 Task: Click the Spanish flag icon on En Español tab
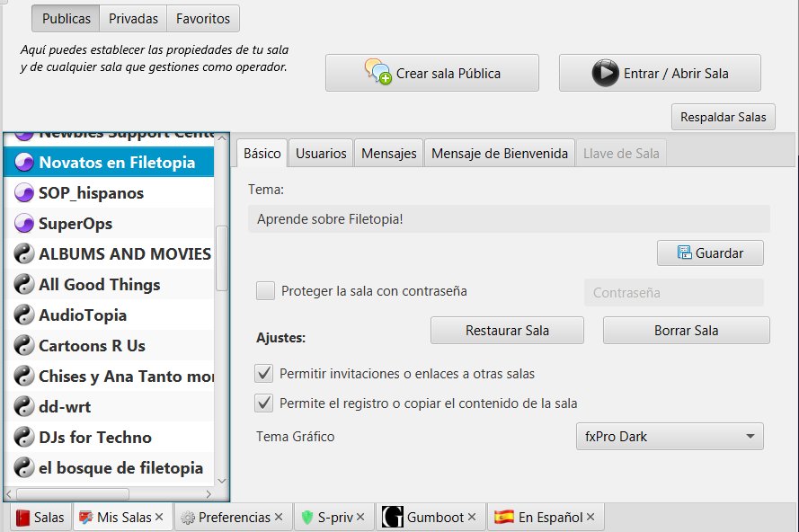click(x=502, y=517)
